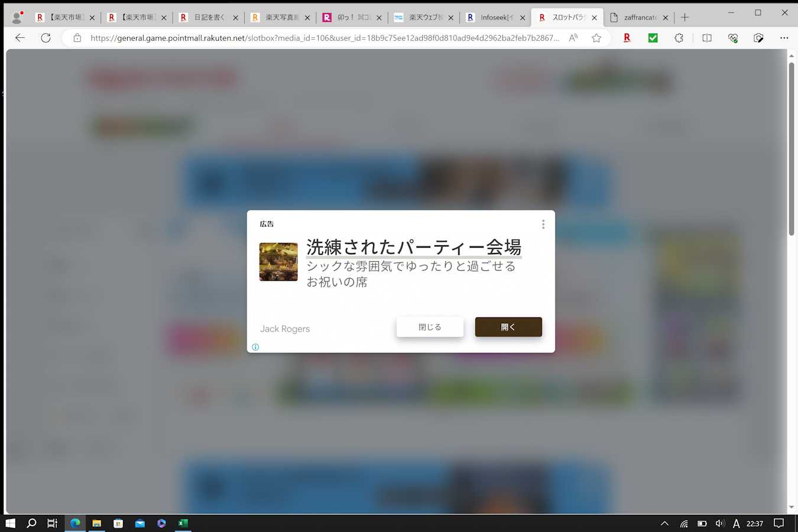Open File Explorer from taskbar
This screenshot has width=798, height=532.
click(96, 523)
